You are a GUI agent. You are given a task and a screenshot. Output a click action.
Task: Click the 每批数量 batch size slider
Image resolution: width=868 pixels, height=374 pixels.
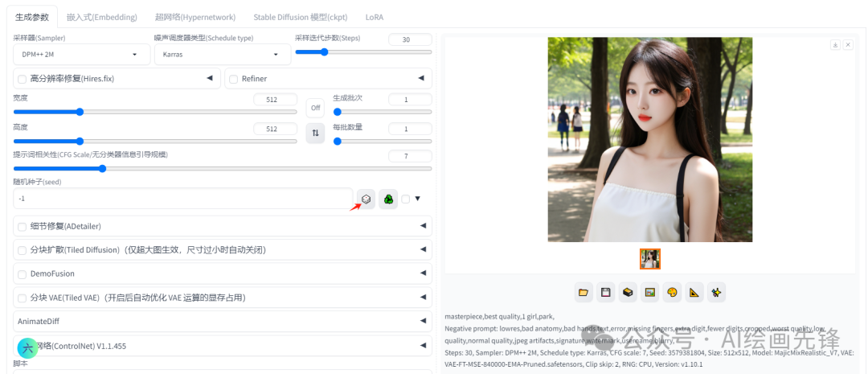coord(382,141)
